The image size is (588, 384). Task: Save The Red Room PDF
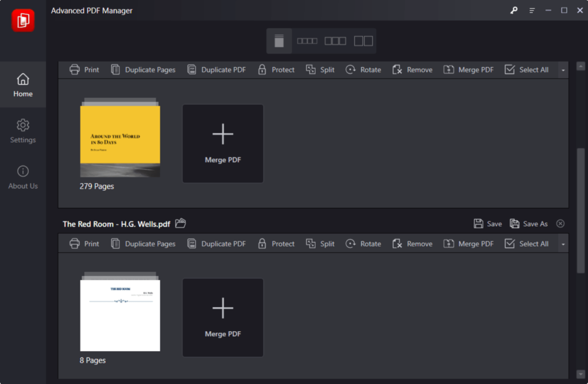488,224
